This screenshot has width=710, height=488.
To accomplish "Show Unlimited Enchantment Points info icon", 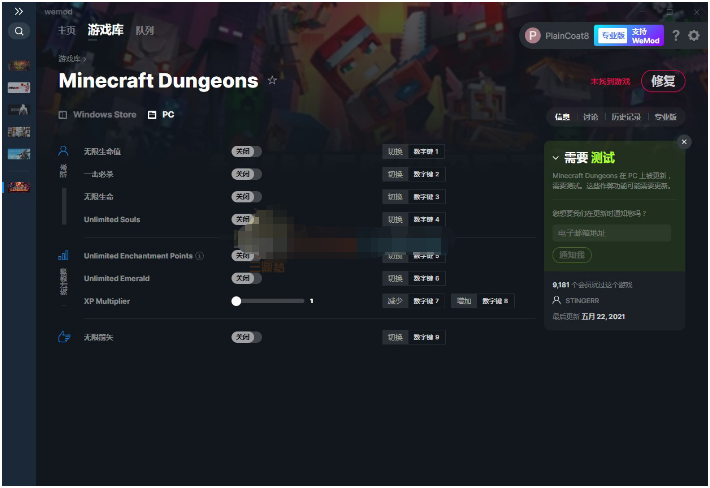I will coord(200,256).
